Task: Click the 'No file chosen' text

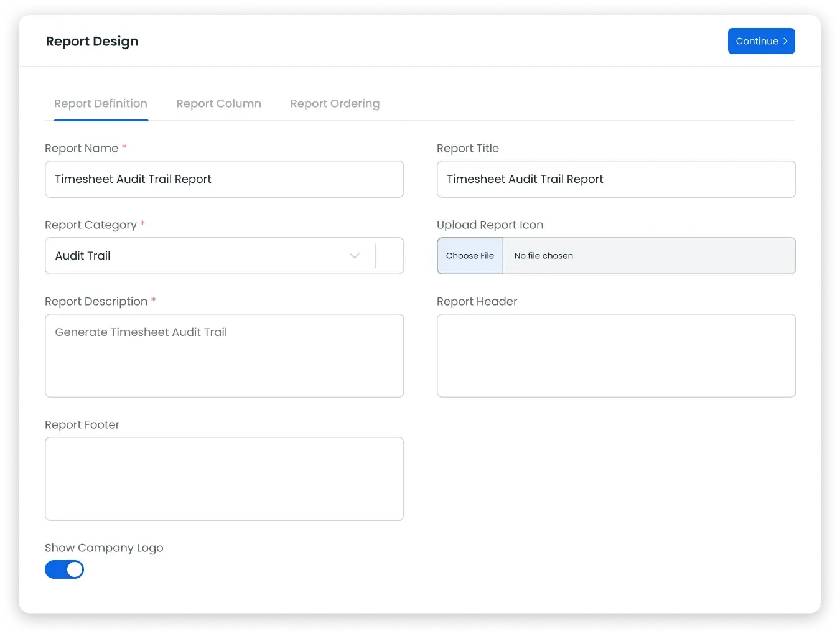Action: (544, 256)
